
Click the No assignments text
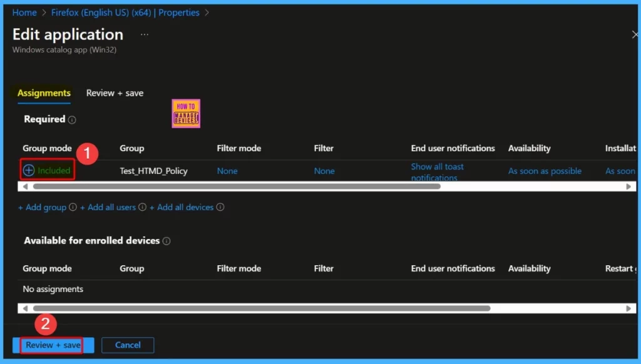[x=53, y=289]
